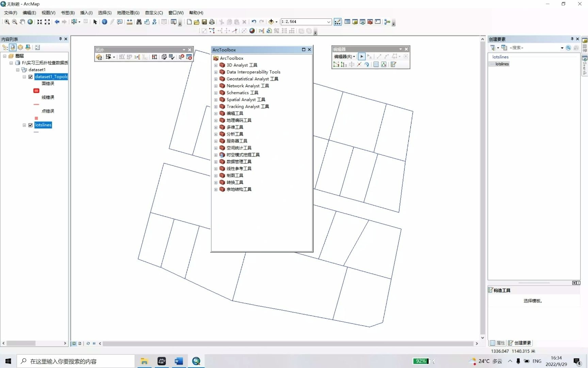Image resolution: width=588 pixels, height=368 pixels.
Task: Uncheck the dataset1_Topology layer visibility
Action: coord(30,77)
